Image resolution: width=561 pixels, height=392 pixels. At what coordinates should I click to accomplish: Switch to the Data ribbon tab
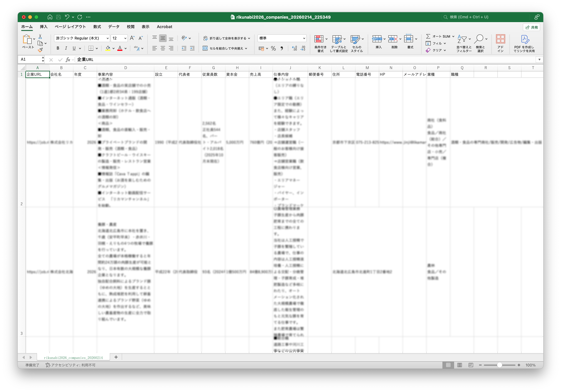click(x=114, y=27)
